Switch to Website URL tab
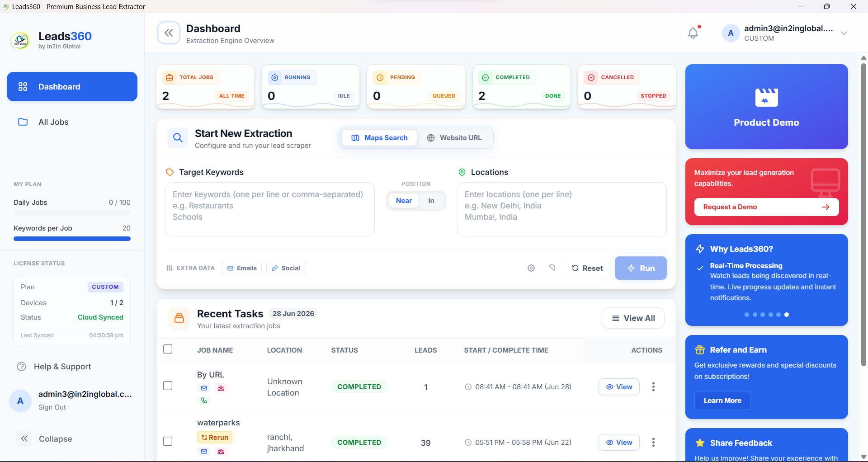Viewport: 868px width, 462px height. (454, 138)
